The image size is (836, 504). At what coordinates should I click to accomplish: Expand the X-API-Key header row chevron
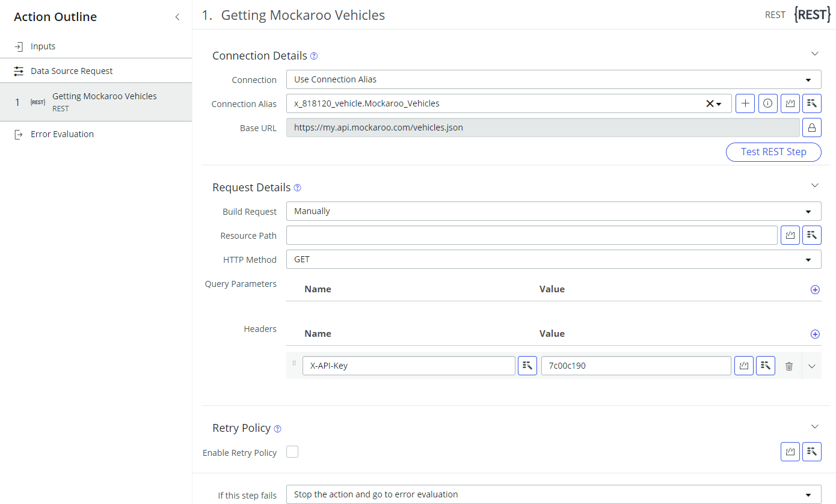click(x=811, y=365)
